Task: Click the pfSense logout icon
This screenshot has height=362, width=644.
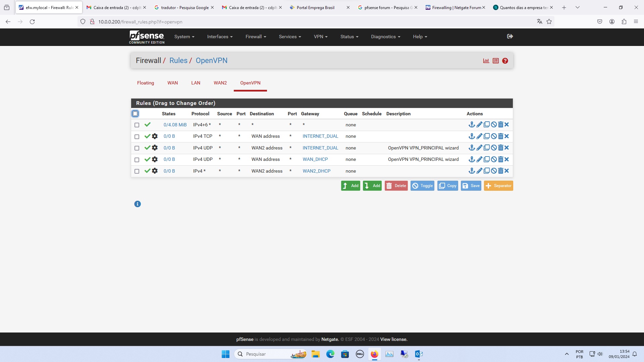Action: [x=510, y=36]
